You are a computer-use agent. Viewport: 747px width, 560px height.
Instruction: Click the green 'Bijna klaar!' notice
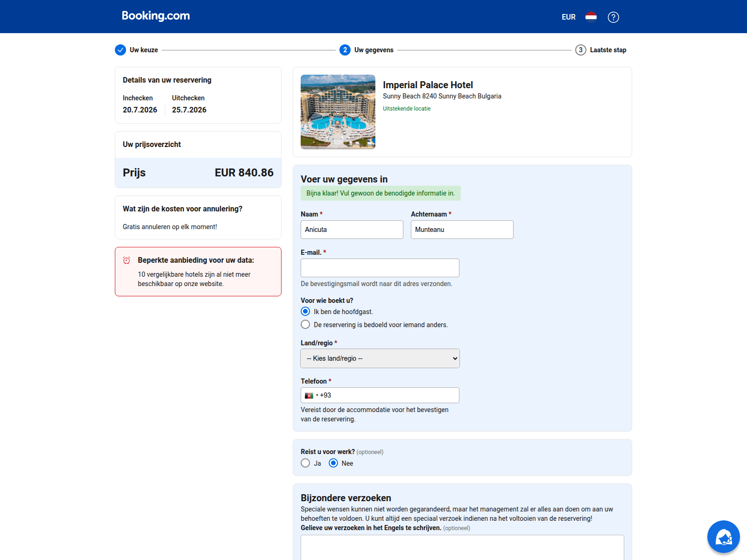click(x=381, y=193)
